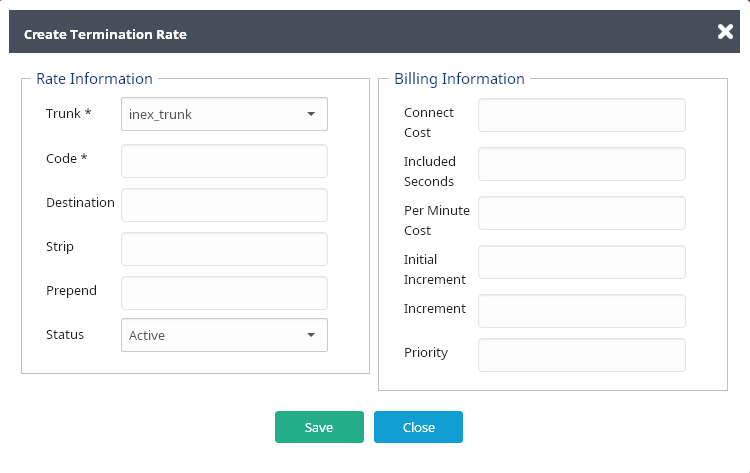Focus the Prepend input field
This screenshot has height=473, width=750.
point(224,293)
